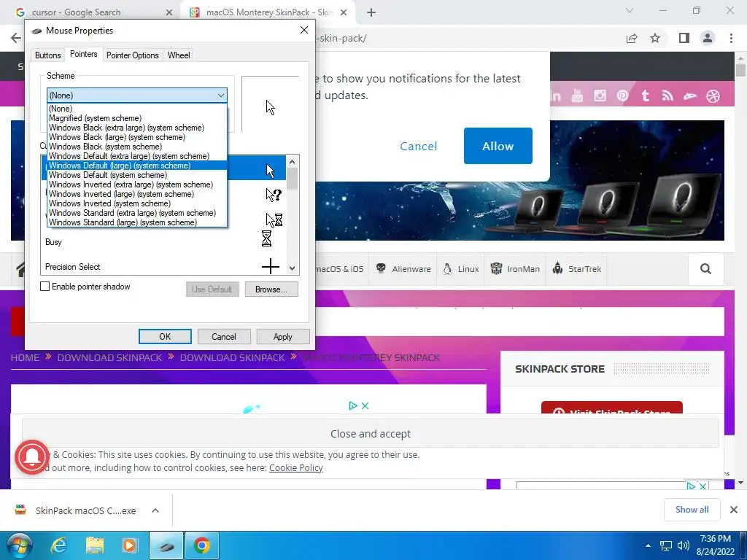The image size is (747, 560).
Task: Open new browser tab plus button
Action: click(371, 12)
